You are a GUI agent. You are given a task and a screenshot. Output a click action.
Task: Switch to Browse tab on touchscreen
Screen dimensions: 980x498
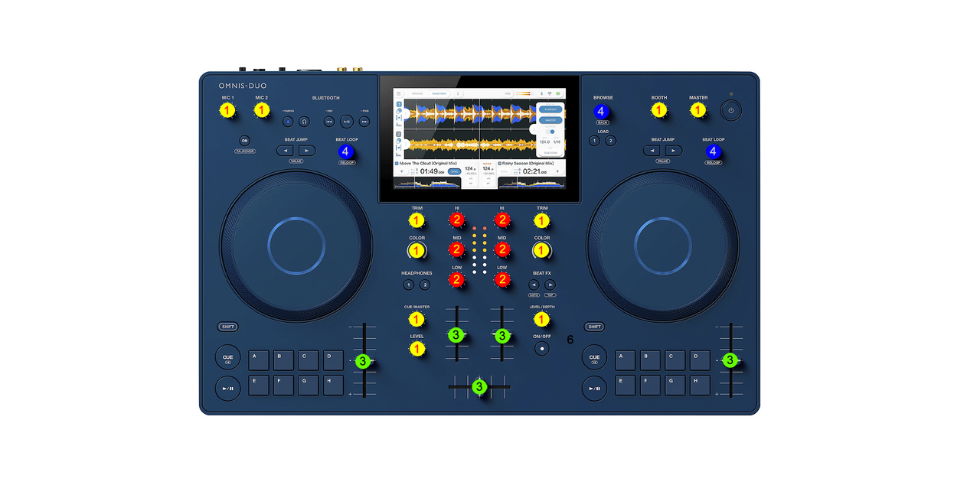[x=417, y=93]
